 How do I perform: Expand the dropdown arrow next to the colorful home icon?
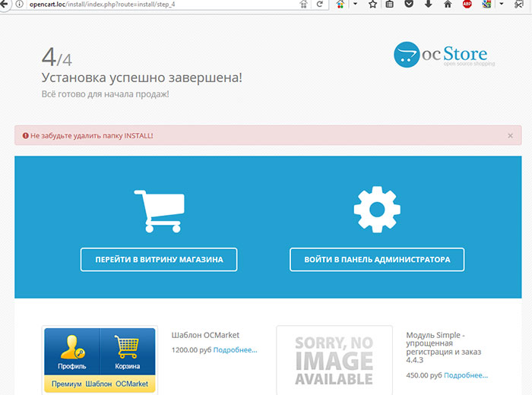(x=354, y=5)
